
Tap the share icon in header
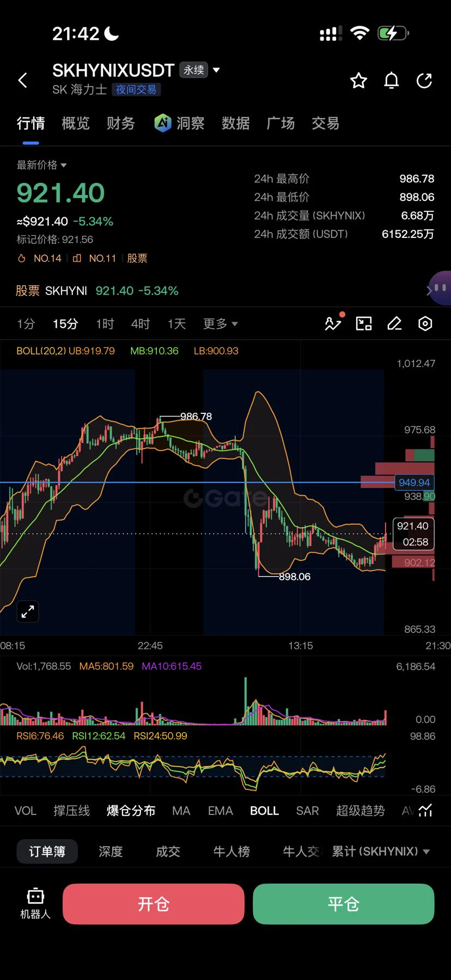[424, 81]
